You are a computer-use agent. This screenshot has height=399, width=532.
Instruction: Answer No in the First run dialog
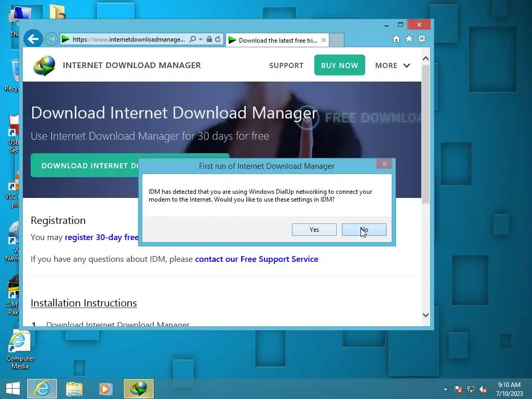click(364, 230)
